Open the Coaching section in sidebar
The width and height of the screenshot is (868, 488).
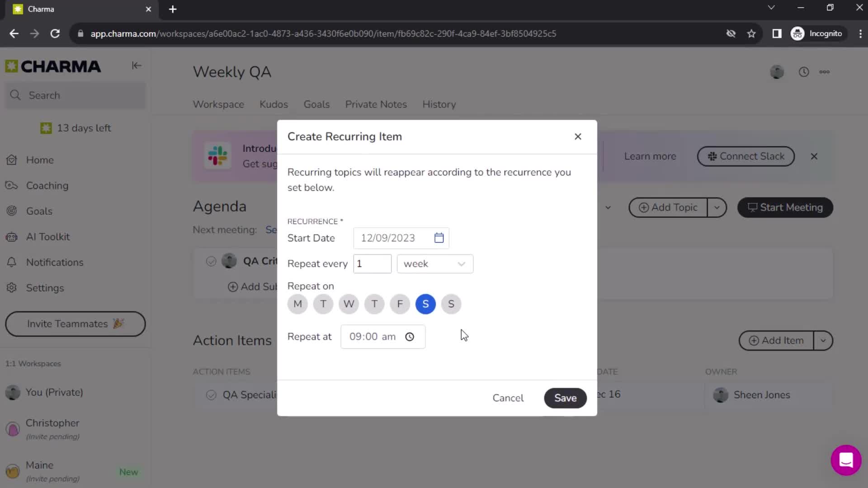click(x=47, y=185)
